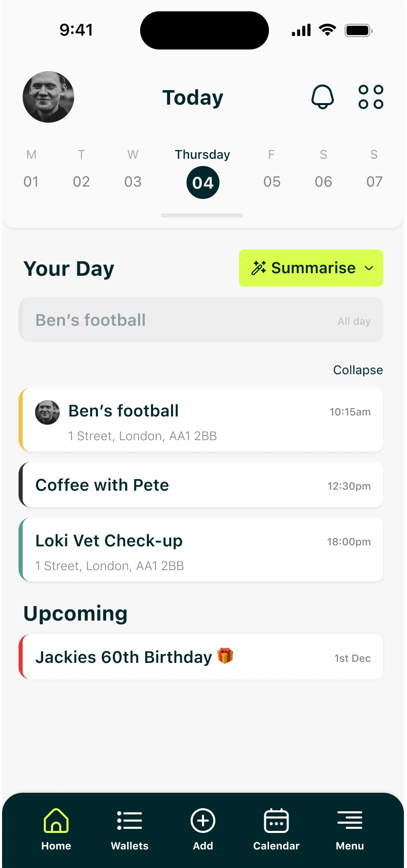The width and height of the screenshot is (407, 868).
Task: Open the profile avatar photo
Action: pyautogui.click(x=48, y=97)
